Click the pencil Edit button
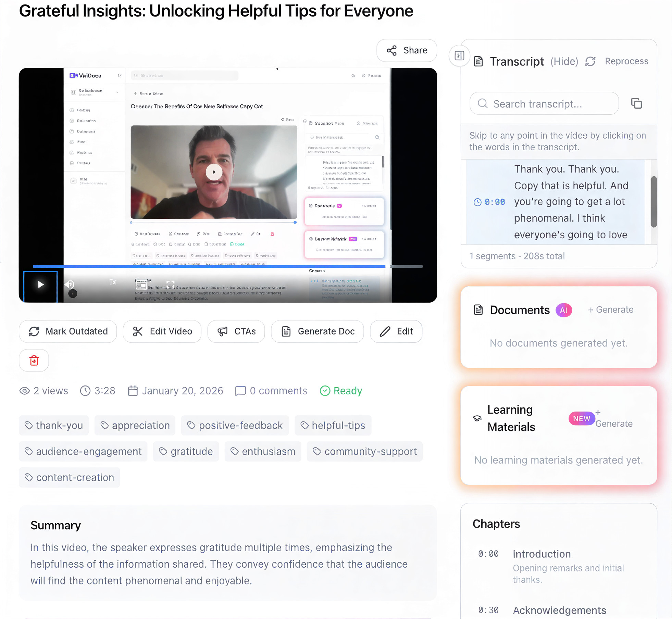672x619 pixels. tap(396, 331)
